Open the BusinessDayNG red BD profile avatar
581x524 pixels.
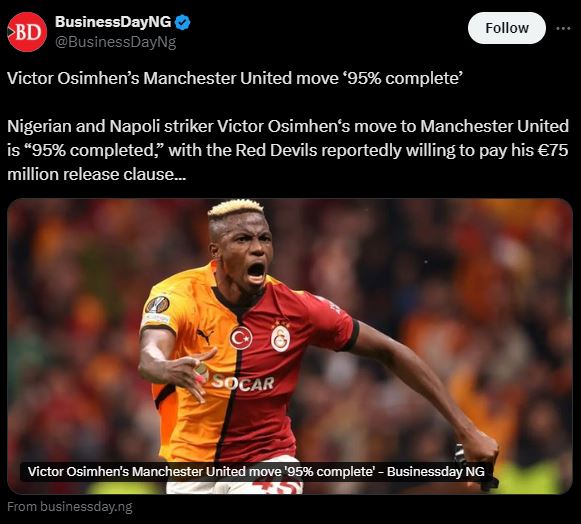click(27, 32)
